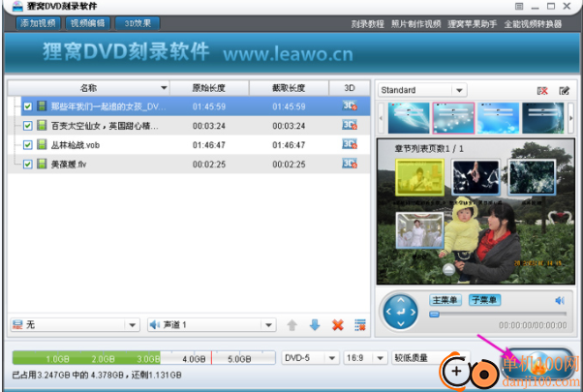Show next menu templates with right arrow
This screenshot has width=583, height=392.
571,118
